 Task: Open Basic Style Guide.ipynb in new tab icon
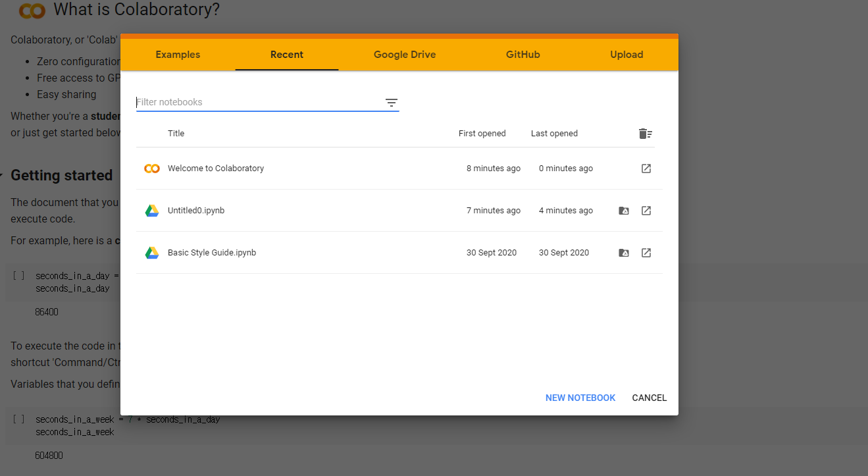tap(646, 253)
